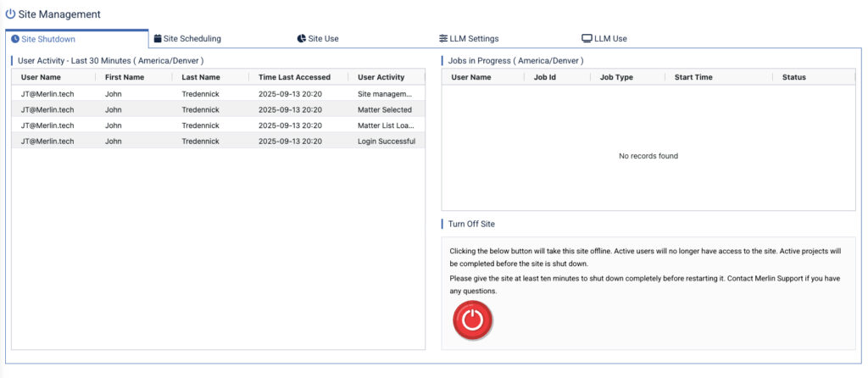The height and width of the screenshot is (378, 868).
Task: Click the timestamp in the Matter Selected row
Action: coord(290,109)
